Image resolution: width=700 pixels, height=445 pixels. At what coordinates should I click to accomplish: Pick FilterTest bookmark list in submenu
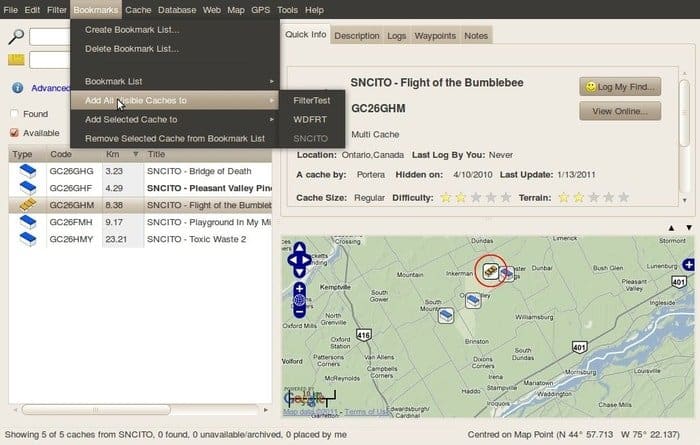(x=312, y=100)
